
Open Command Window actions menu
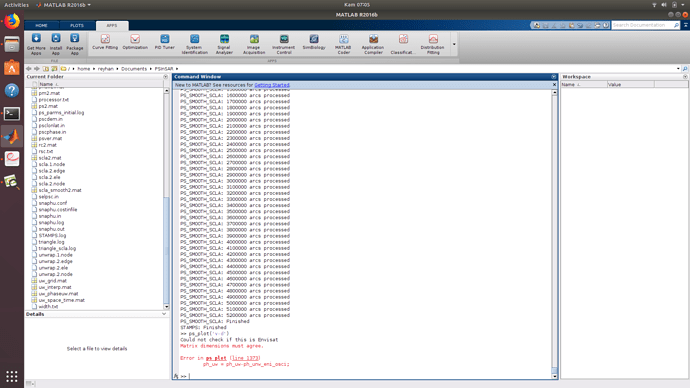[554, 77]
